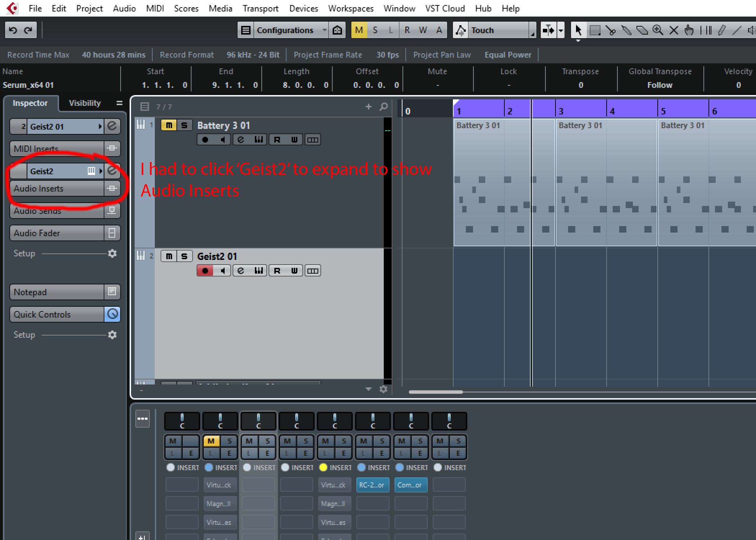
Task: Solo the Battery 3 01 track
Action: pyautogui.click(x=184, y=125)
